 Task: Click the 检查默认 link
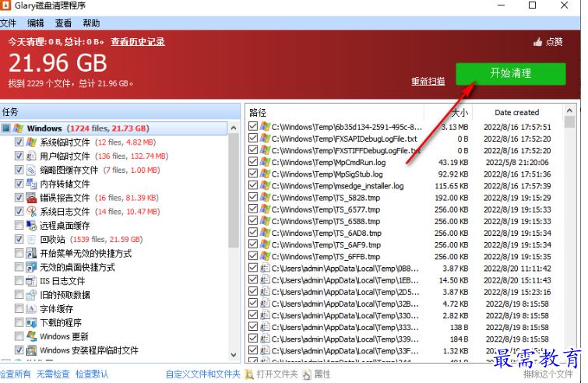92,374
